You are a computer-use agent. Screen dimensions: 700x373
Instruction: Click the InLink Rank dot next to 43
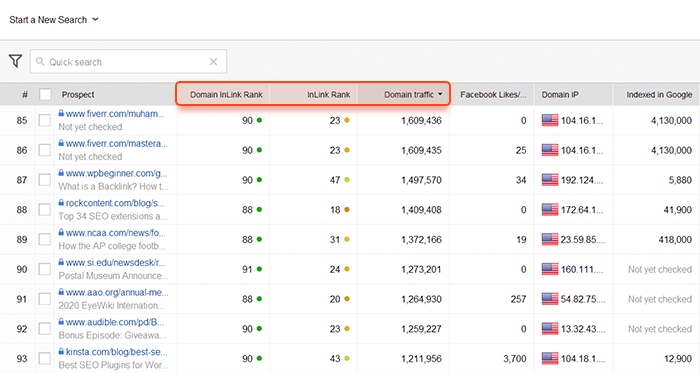coord(347,358)
